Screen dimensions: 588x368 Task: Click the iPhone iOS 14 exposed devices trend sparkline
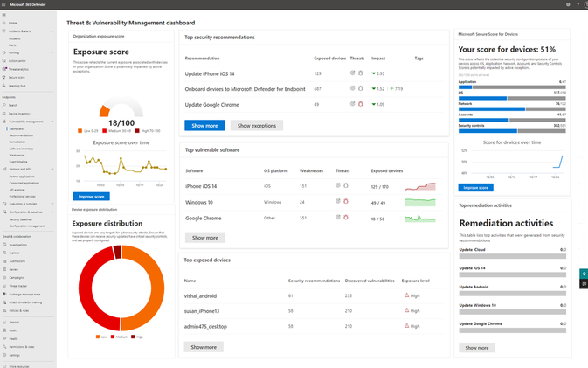tap(420, 186)
